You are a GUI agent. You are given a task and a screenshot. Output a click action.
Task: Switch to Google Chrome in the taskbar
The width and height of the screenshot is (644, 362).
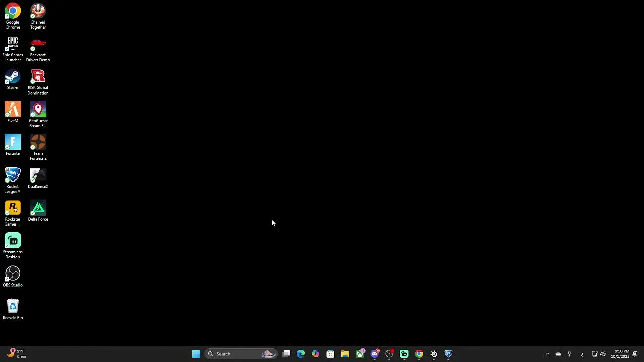[419, 354]
